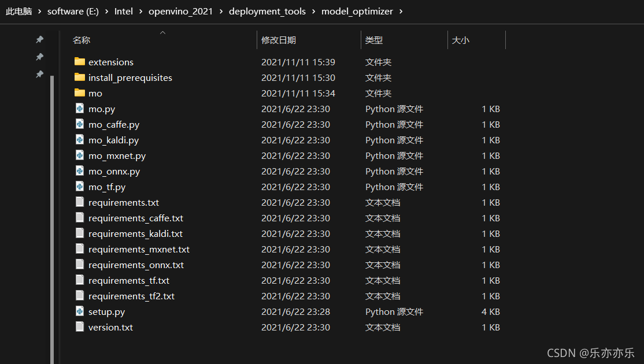Click the extensions folder icon
Viewport: 644px width, 364px height.
click(80, 62)
